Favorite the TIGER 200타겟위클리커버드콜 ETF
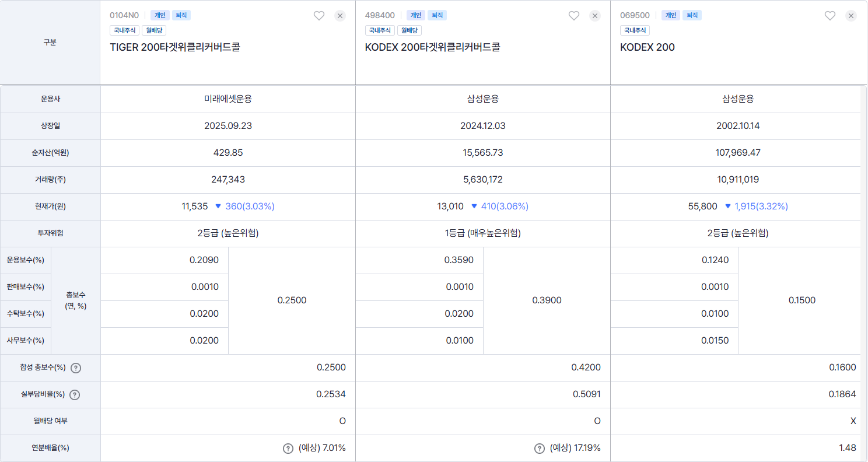This screenshot has width=868, height=462. [x=318, y=16]
